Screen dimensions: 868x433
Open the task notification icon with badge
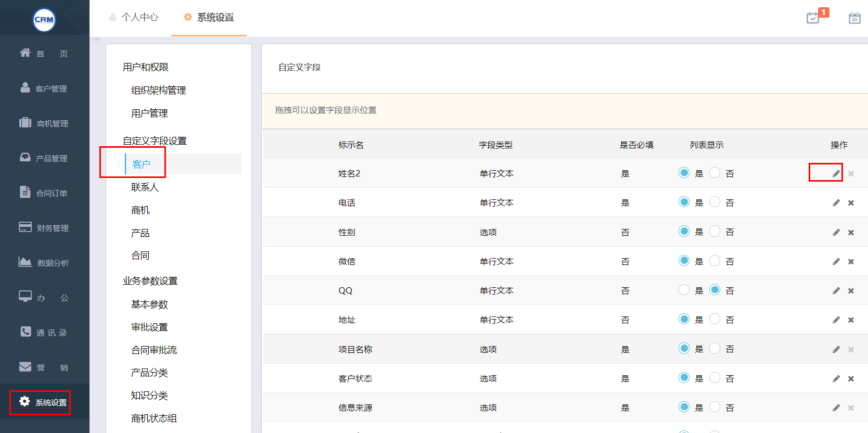point(817,17)
